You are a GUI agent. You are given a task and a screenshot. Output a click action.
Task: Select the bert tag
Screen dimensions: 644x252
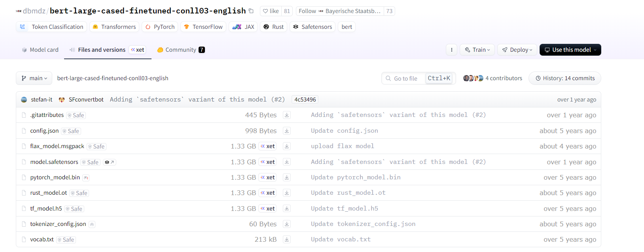(347, 27)
